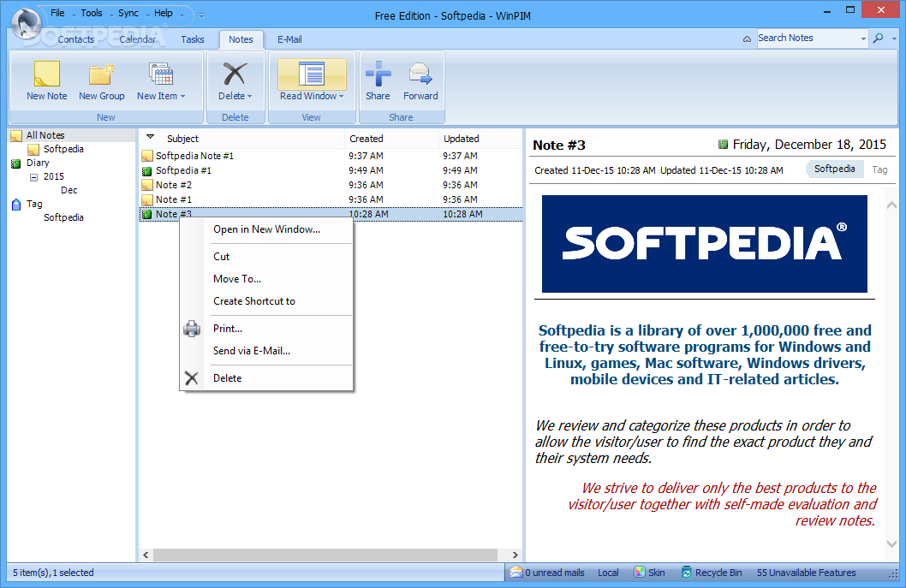Create a New Note
This screenshot has width=906, height=588.
47,81
